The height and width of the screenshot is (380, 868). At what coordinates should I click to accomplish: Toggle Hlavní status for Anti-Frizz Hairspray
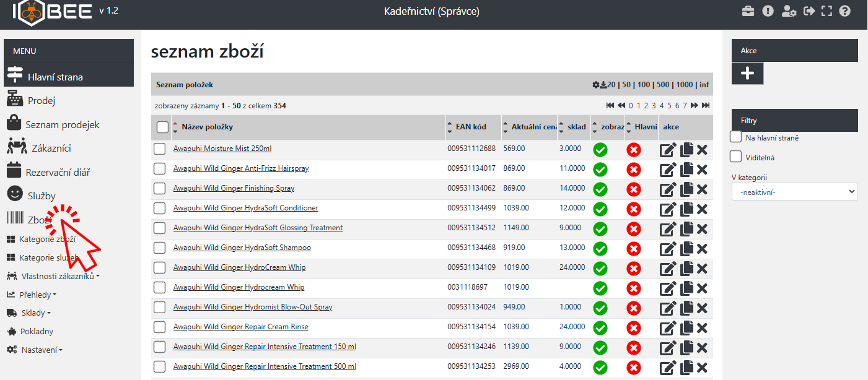633,170
